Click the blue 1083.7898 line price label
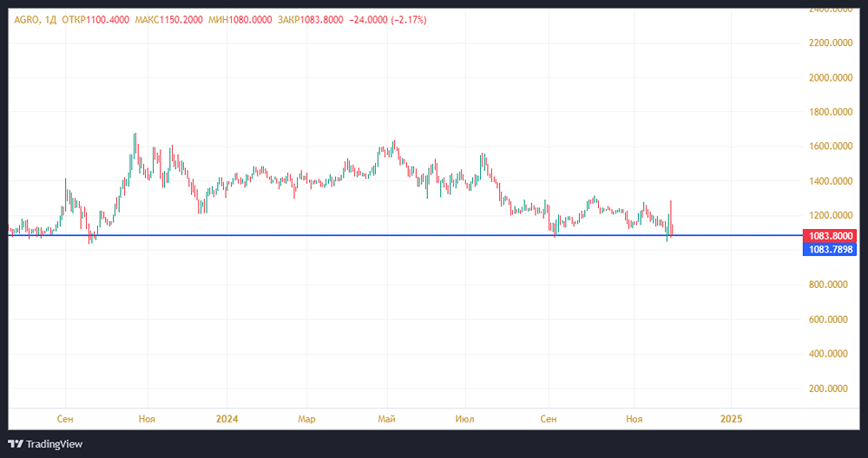This screenshot has height=458, width=868. pos(829,250)
